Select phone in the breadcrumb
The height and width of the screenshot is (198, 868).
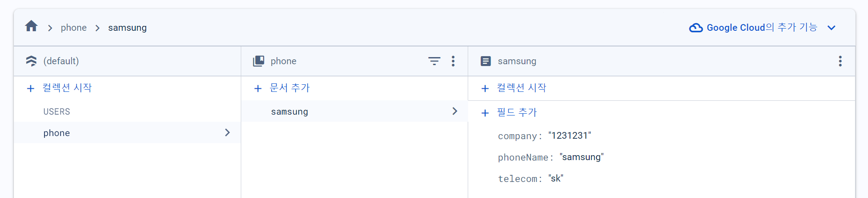[x=74, y=28]
